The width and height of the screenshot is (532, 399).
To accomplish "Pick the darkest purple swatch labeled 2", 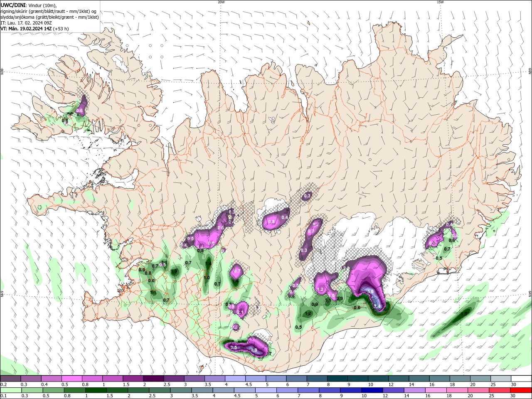I will click(x=153, y=379).
